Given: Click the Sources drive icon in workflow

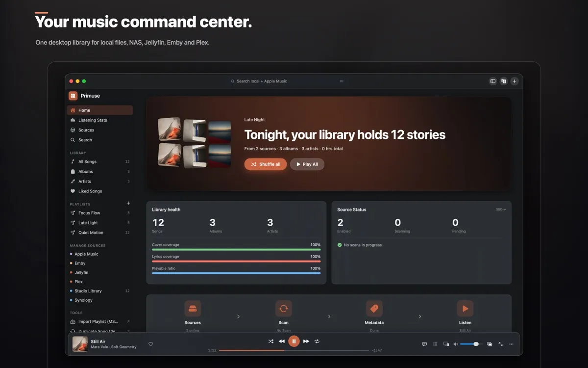Looking at the screenshot, I should pos(193,309).
